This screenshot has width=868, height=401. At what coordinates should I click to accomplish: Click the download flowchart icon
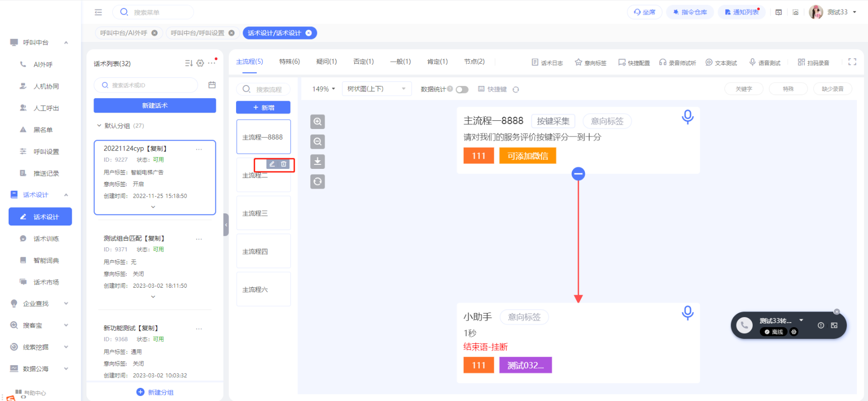(x=317, y=161)
